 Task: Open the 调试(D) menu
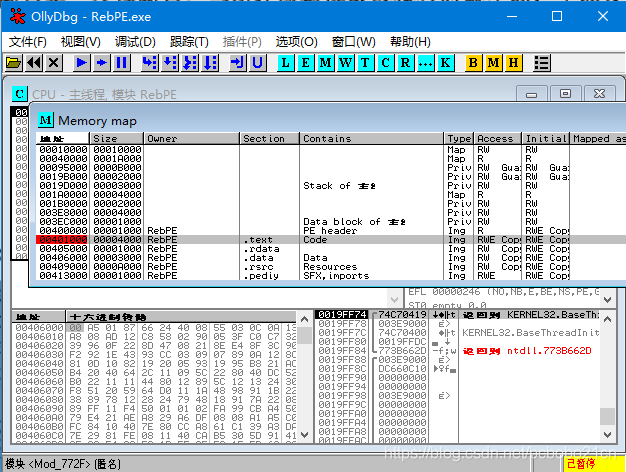tap(135, 42)
